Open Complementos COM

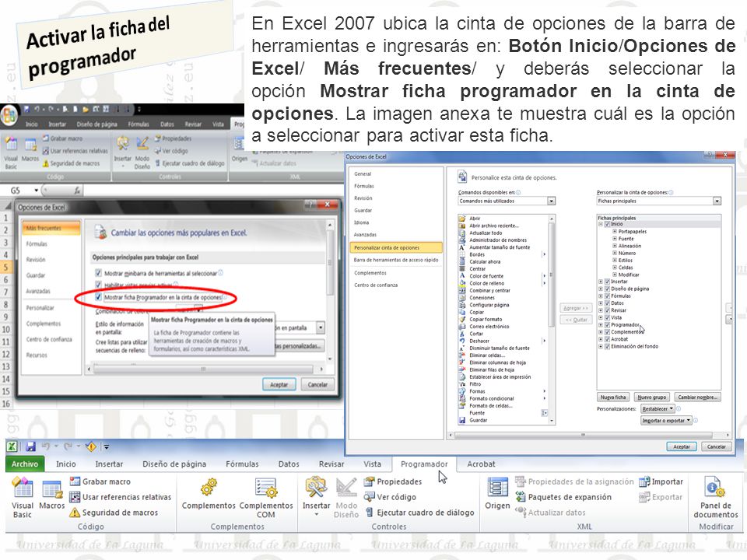(x=266, y=498)
